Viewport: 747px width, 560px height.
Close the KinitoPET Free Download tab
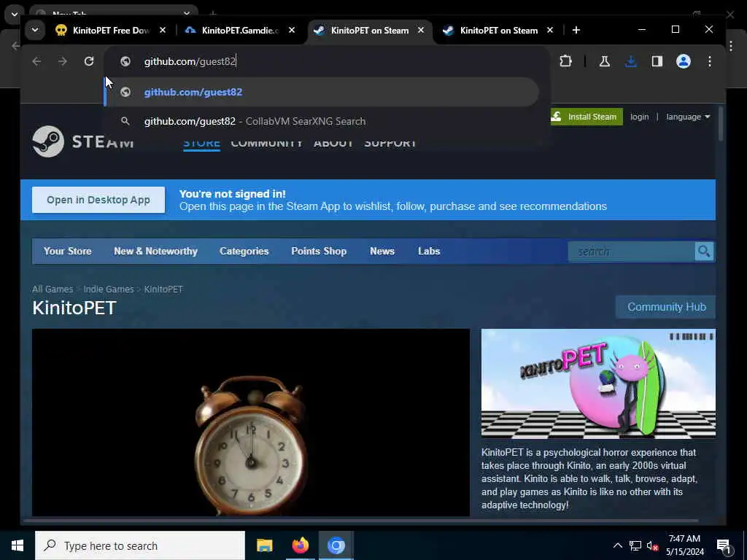point(163,30)
